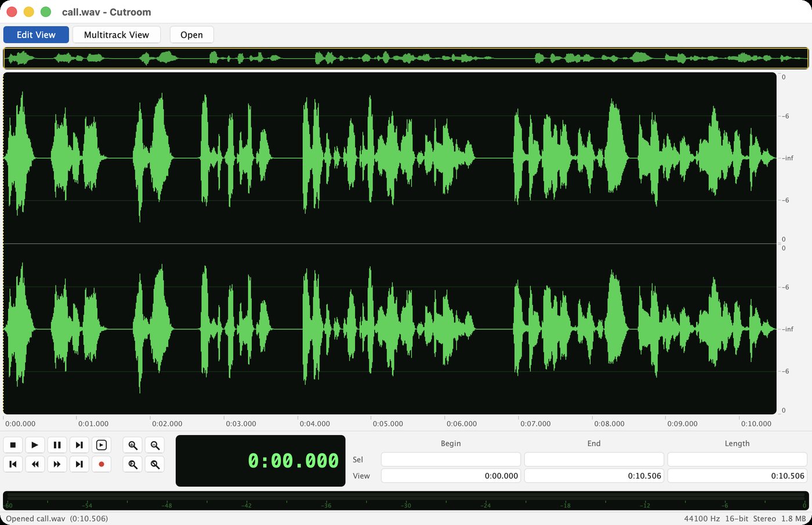
Task: Fast forward using the double-right-arrow button
Action: pos(57,464)
